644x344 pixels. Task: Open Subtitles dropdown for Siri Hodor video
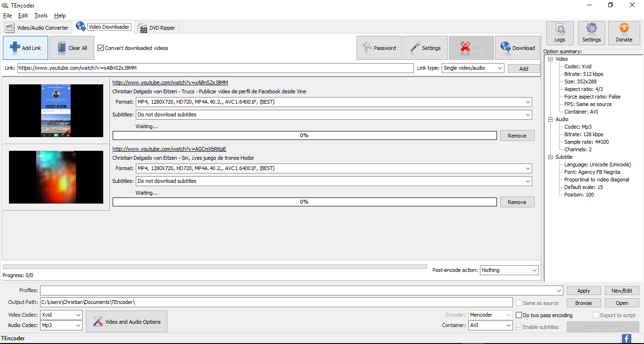coord(334,181)
